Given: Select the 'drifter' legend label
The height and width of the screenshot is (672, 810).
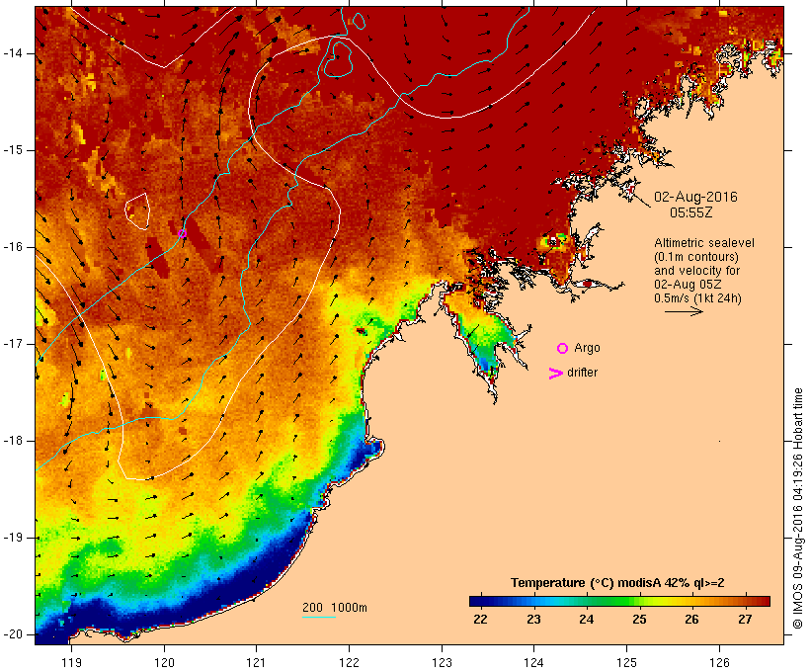Looking at the screenshot, I should point(582,373).
